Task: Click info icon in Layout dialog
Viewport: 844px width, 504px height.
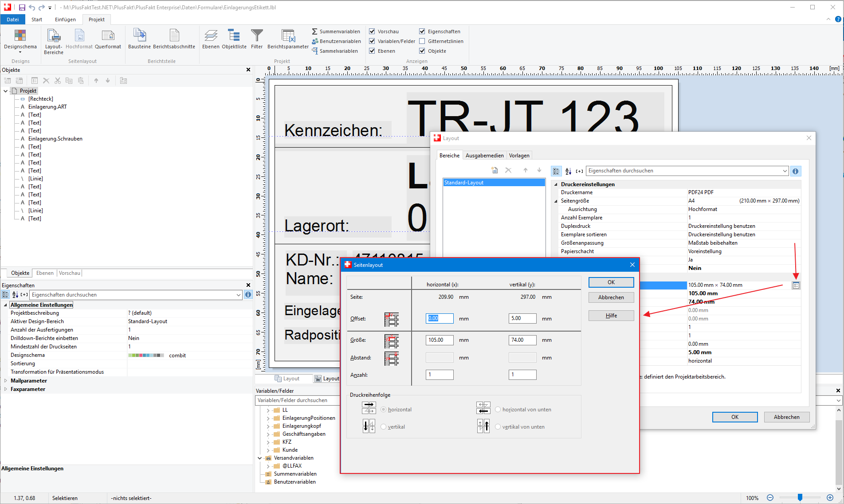Action: point(796,171)
